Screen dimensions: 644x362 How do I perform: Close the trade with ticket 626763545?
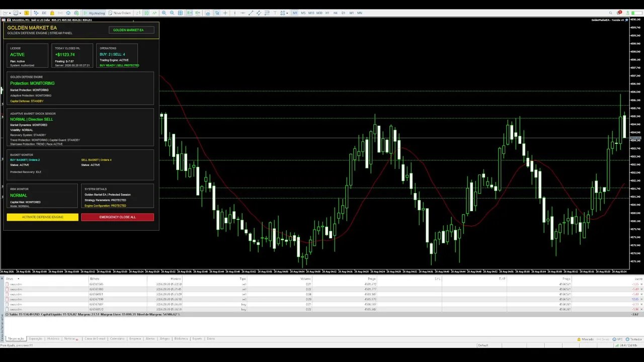pos(641,284)
